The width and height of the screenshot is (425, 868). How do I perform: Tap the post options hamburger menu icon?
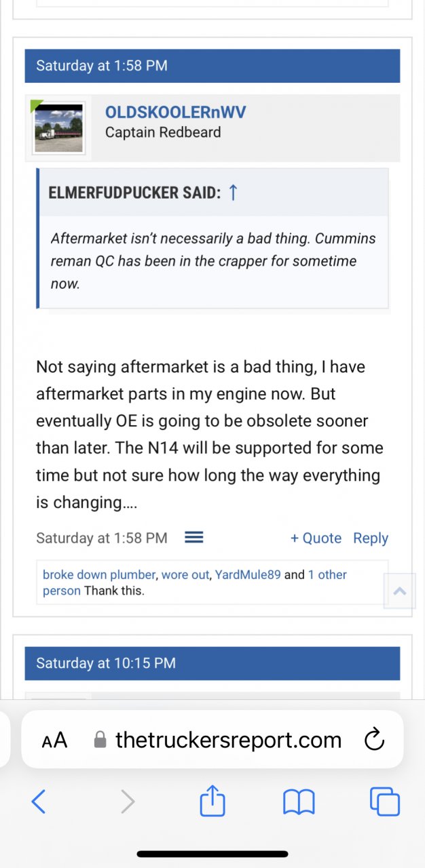(194, 538)
